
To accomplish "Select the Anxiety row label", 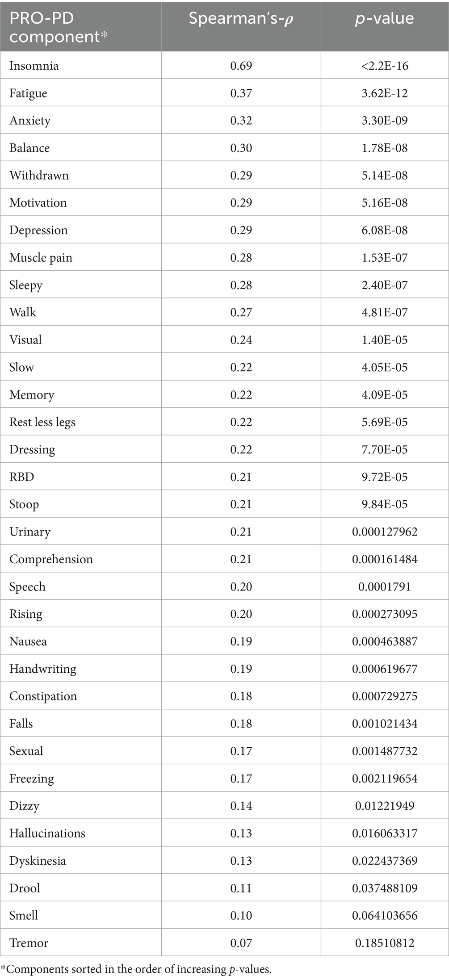I will click(x=30, y=121).
